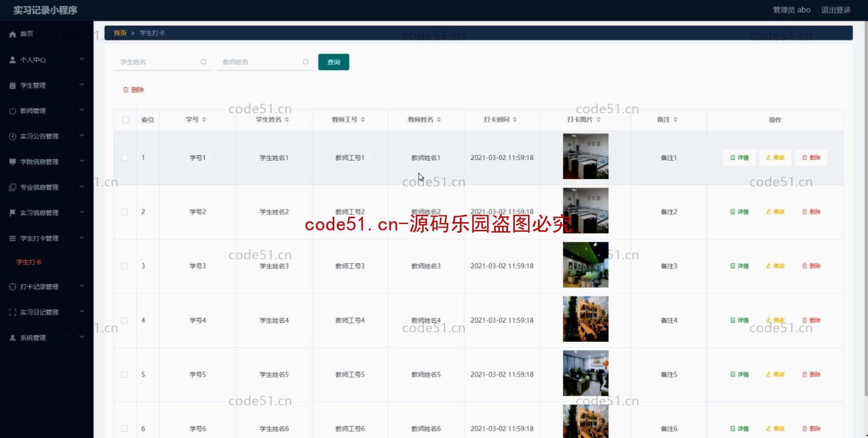This screenshot has width=868, height=438.
Task: Click the search icon in 教师姓名 field
Action: tap(306, 62)
